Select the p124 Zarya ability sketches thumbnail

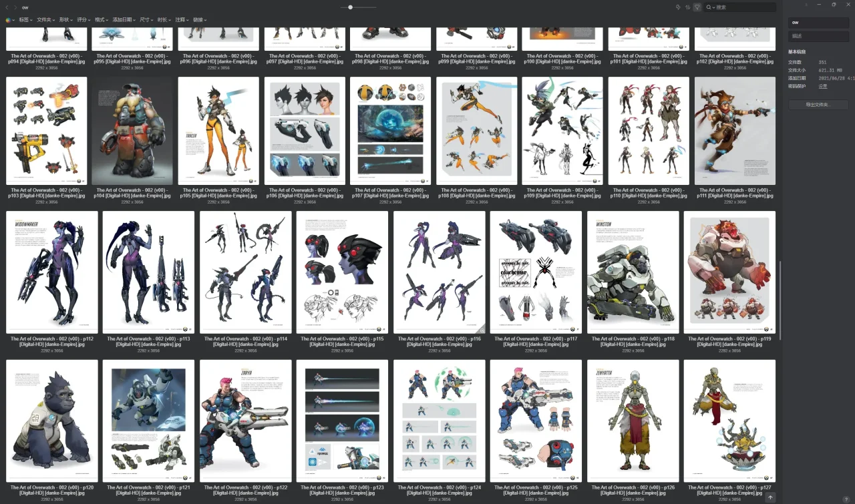coord(440,421)
